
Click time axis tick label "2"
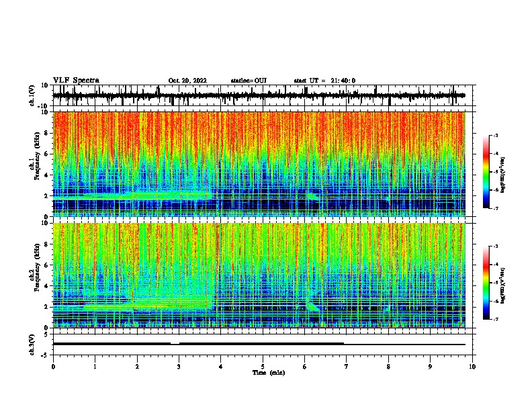(x=137, y=367)
